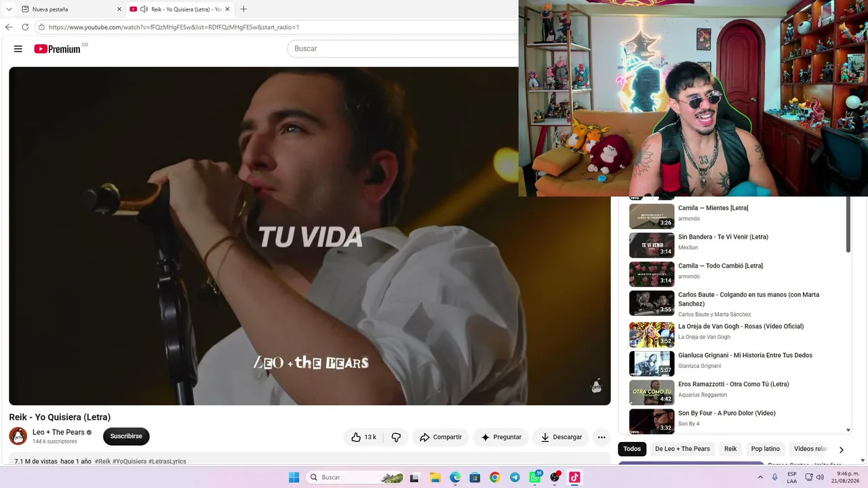This screenshot has width=868, height=488.
Task: Open more actions three-dot menu
Action: pyautogui.click(x=601, y=437)
